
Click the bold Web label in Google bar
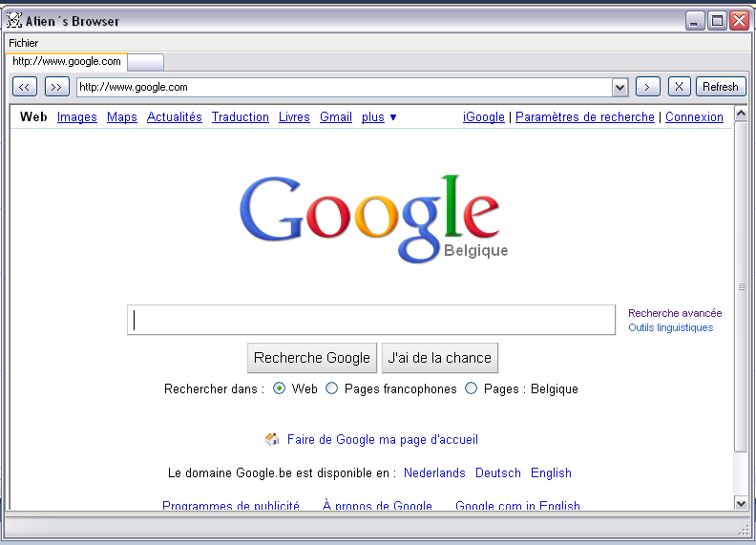click(x=33, y=117)
